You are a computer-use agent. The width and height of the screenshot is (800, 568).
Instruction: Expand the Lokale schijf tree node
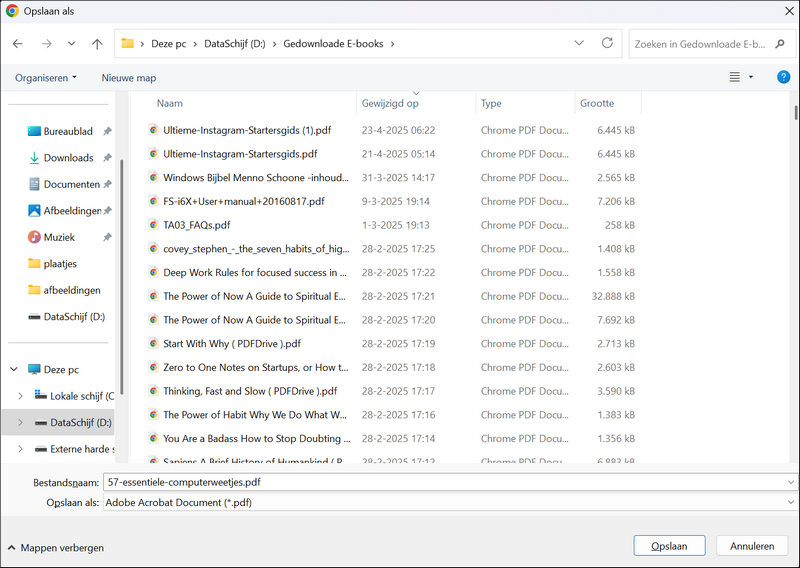[x=20, y=396]
